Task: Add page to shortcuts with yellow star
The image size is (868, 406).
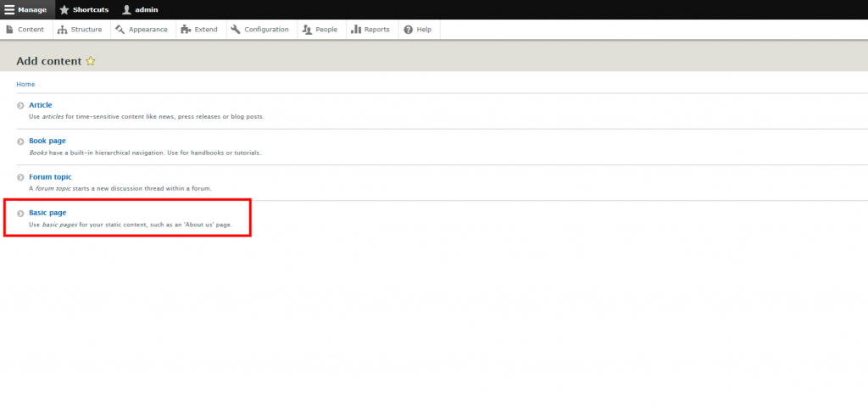Action: coord(91,61)
